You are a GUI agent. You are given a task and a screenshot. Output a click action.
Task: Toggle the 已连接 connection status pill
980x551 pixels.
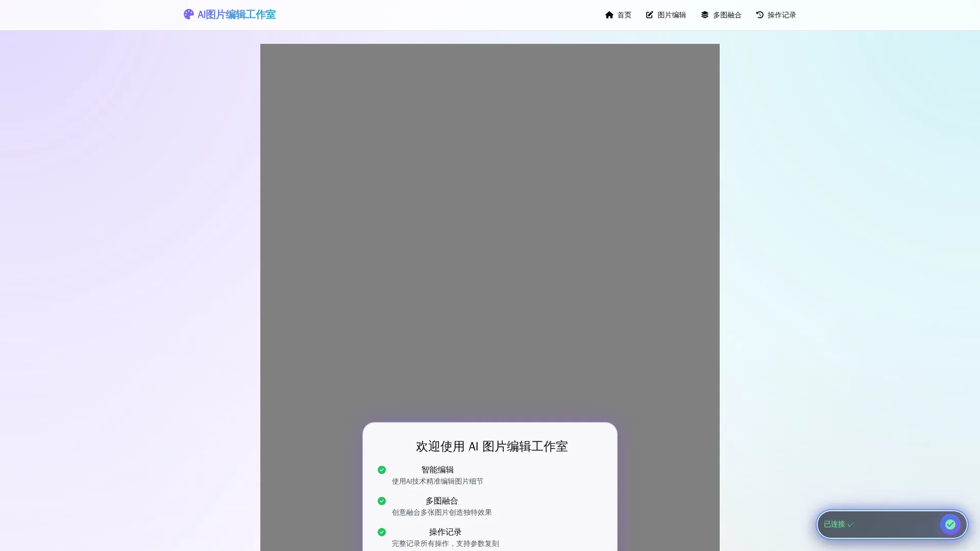click(891, 524)
